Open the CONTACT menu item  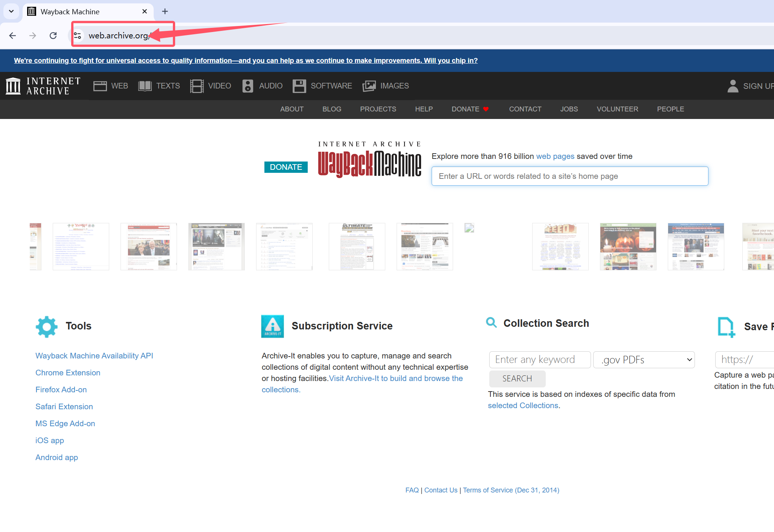(x=525, y=109)
